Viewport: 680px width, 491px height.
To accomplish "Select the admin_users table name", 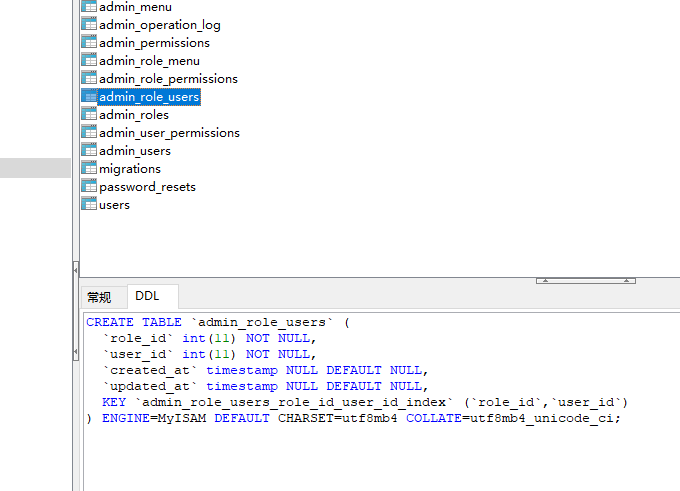I will coord(135,151).
